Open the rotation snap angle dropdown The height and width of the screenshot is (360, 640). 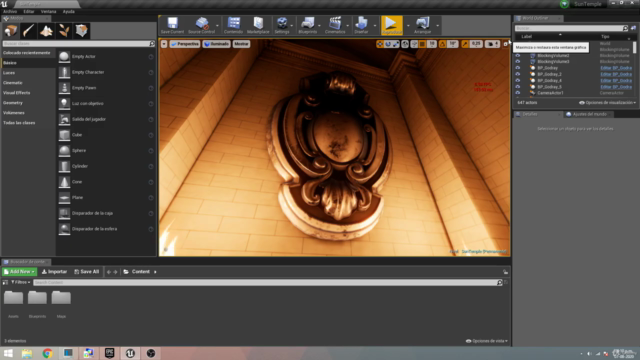[x=453, y=44]
